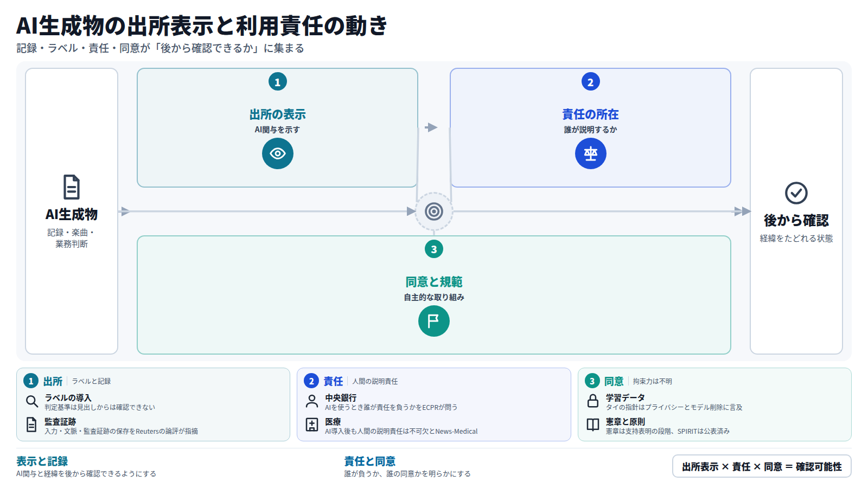The width and height of the screenshot is (868, 488).
Task: Click the scales icon under 責任の所在
Action: 591,153
